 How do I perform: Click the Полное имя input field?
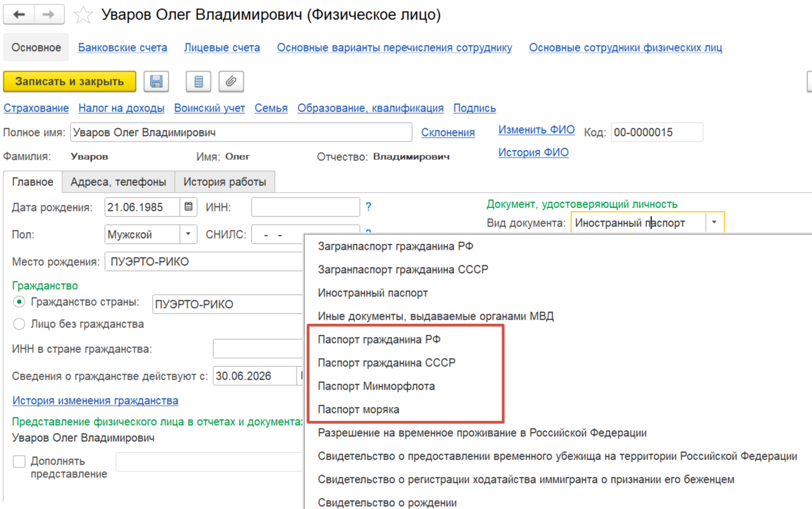coord(241,133)
